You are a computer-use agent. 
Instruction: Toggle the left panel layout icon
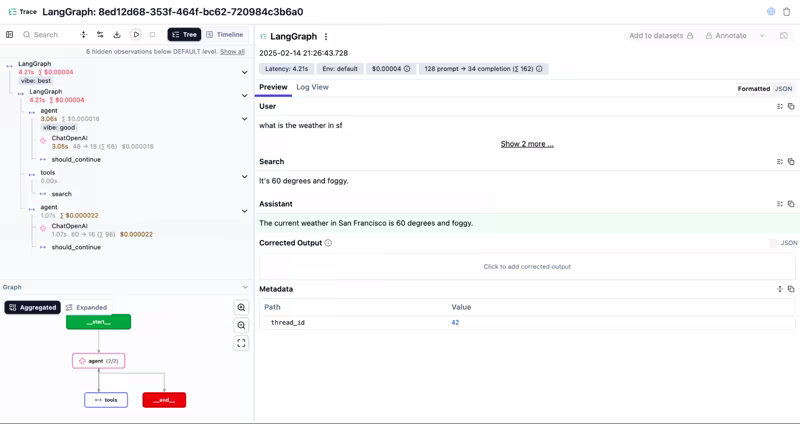click(9, 35)
